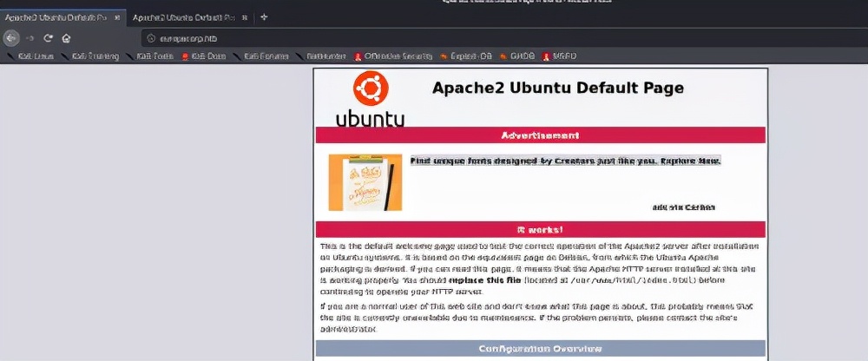Click the site info icon in address bar
Screen dimensions: 868x361
coord(150,38)
